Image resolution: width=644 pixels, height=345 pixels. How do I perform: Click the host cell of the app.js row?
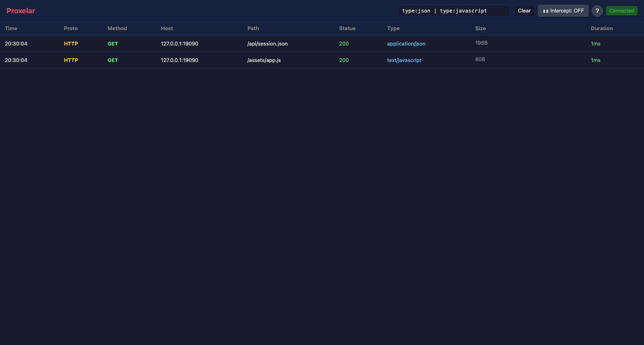[x=180, y=60]
